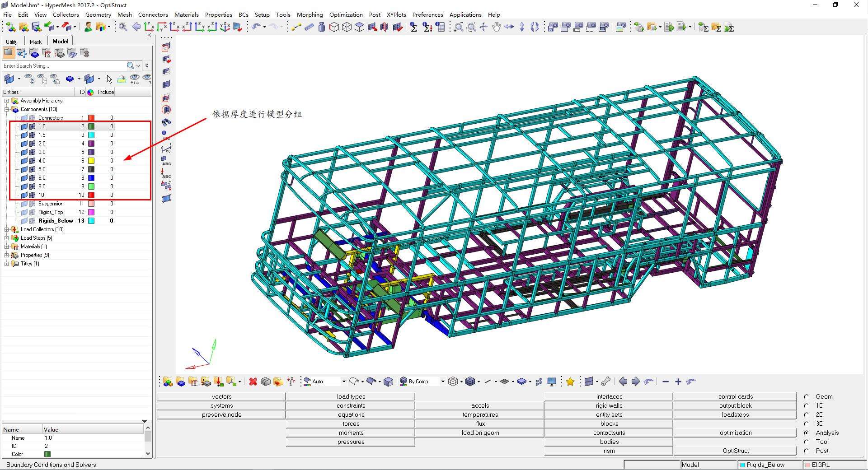The height and width of the screenshot is (470, 868).
Task: Click the yellow color swatch of component 4.0
Action: 91,161
